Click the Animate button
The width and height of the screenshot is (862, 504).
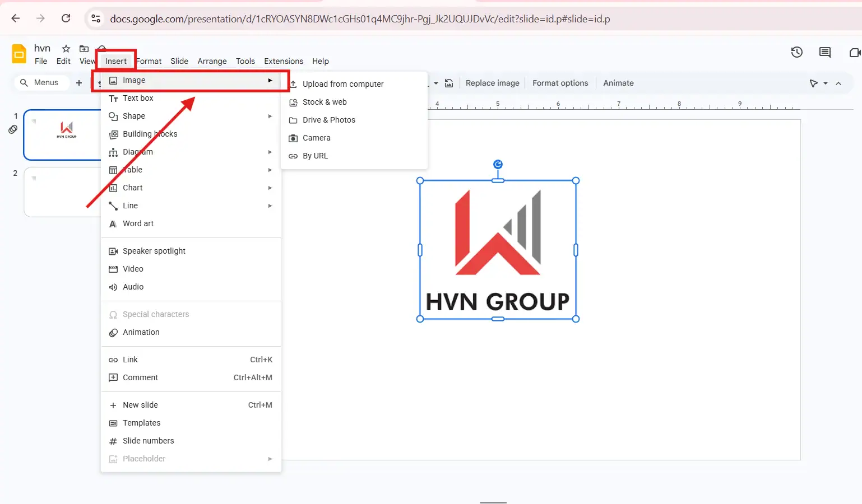pos(618,83)
